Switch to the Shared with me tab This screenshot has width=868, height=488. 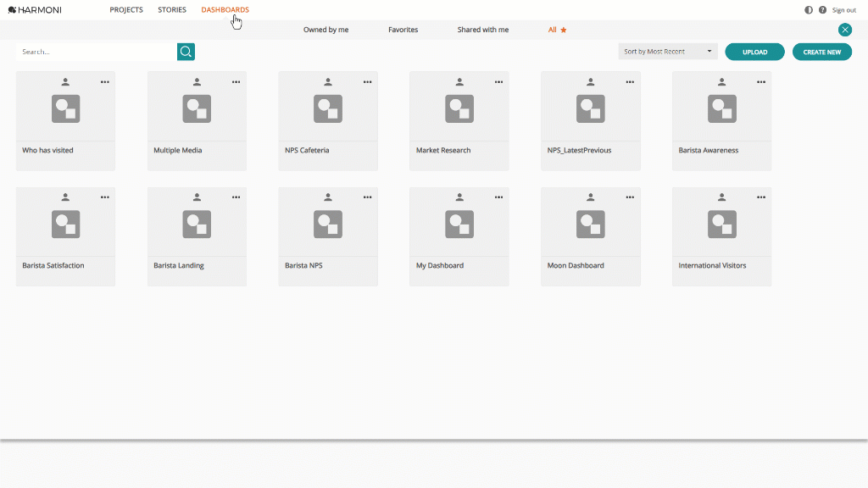pyautogui.click(x=482, y=30)
